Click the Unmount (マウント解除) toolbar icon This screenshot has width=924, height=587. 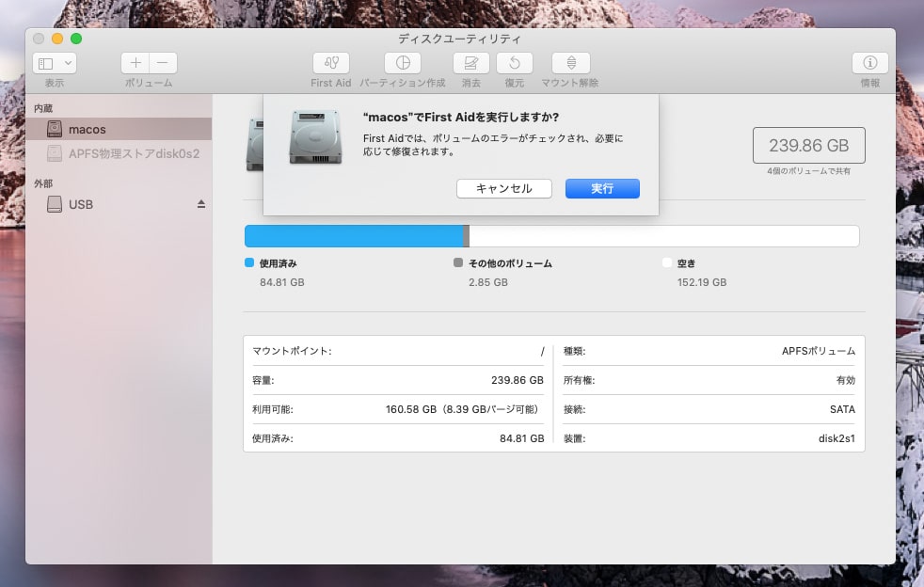[569, 63]
